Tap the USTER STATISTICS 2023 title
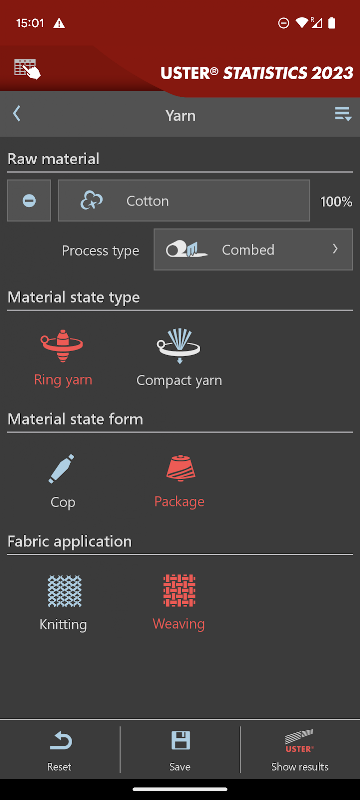Viewport: 360px width, 800px height. tap(257, 73)
